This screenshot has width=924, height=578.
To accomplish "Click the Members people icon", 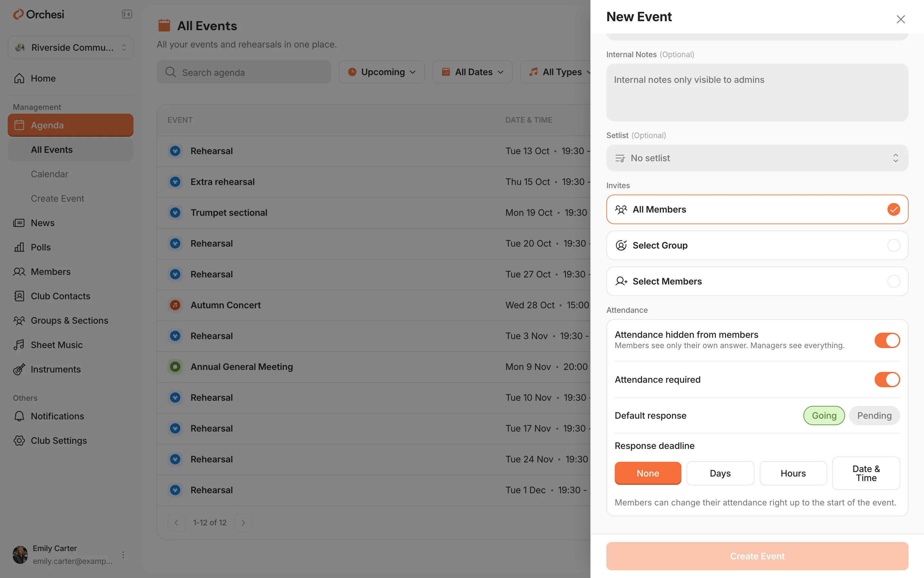I will [x=19, y=272].
